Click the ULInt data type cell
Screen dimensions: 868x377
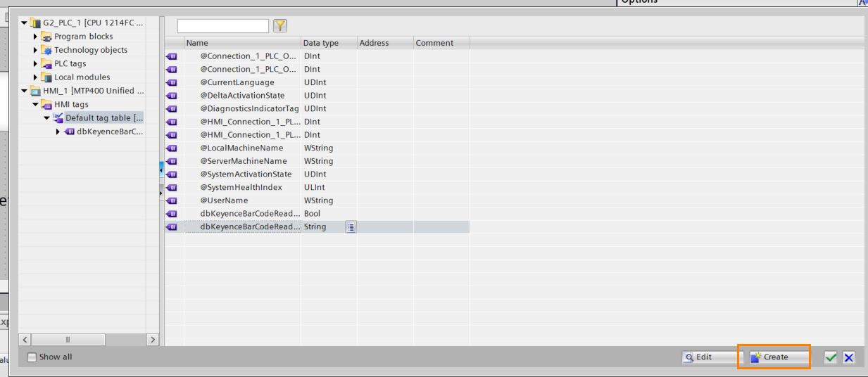click(329, 188)
